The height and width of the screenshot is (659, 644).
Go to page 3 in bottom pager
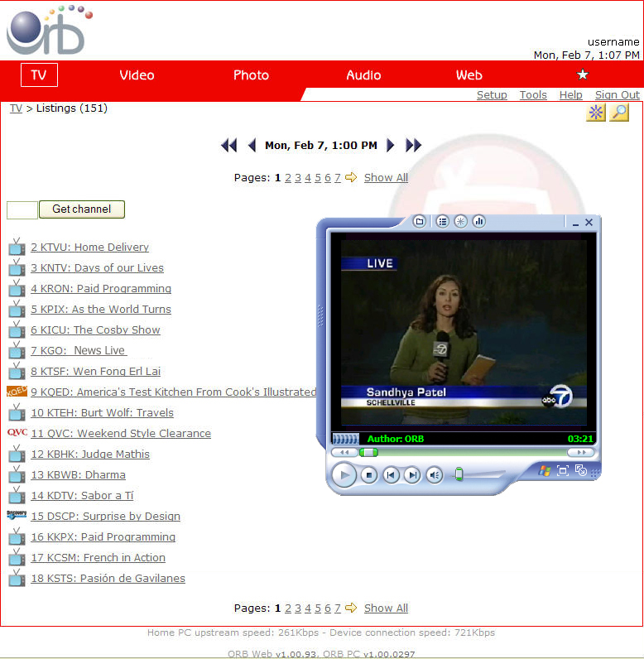pos(298,608)
